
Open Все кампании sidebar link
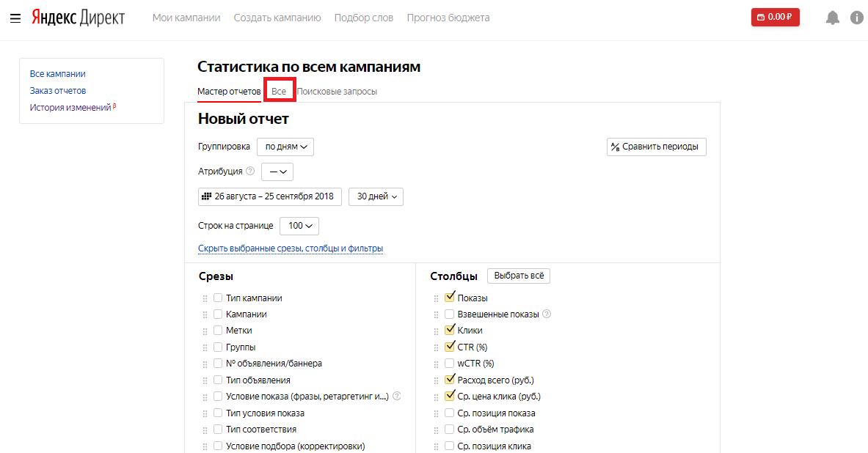57,73
